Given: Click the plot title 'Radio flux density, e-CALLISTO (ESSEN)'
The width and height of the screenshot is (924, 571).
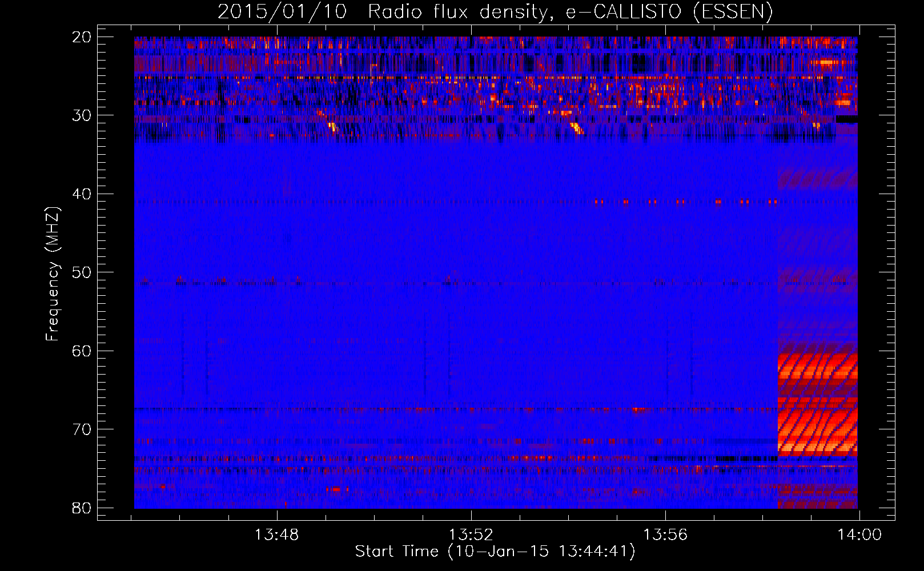Looking at the screenshot, I should (x=570, y=12).
